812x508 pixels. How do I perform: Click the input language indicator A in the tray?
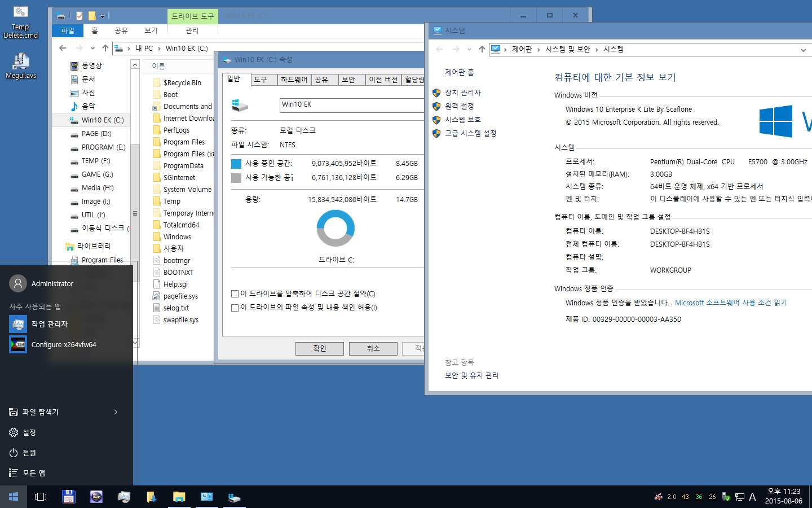pyautogui.click(x=752, y=497)
